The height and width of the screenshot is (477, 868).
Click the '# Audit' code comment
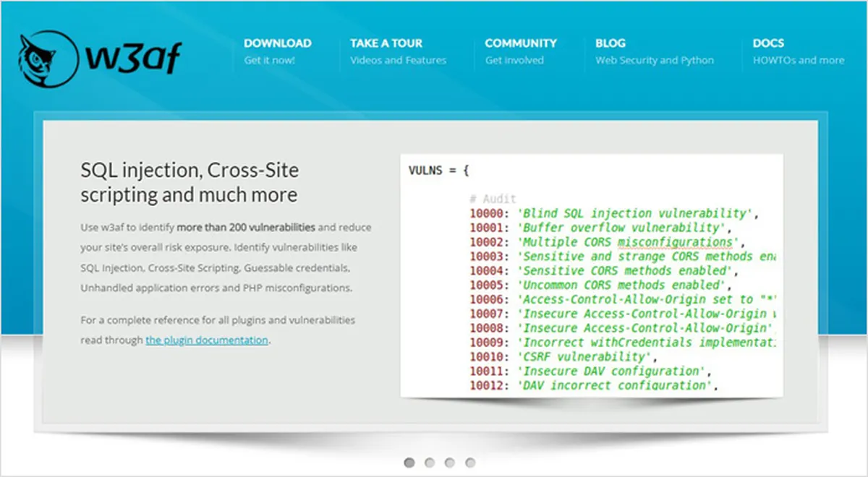tap(493, 199)
